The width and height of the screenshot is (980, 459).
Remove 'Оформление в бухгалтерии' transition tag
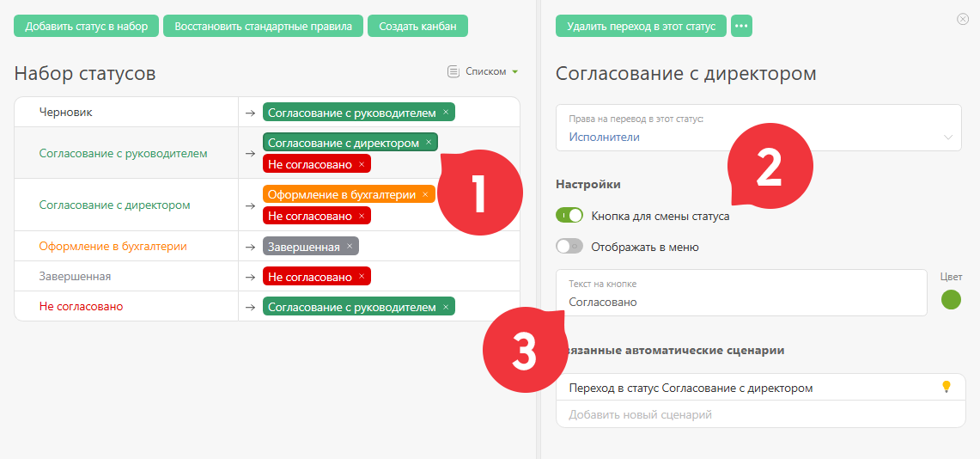click(x=425, y=194)
